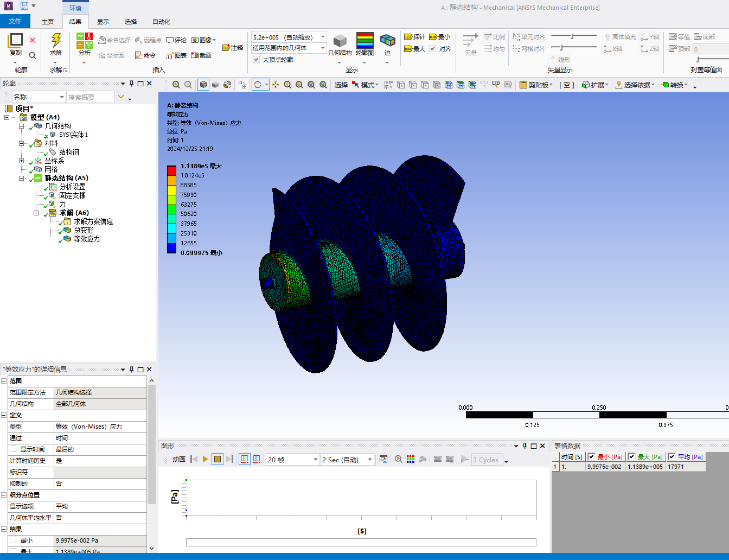Image resolution: width=729 pixels, height=560 pixels.
Task: Click the Solve lightning bolt icon
Action: [56, 41]
